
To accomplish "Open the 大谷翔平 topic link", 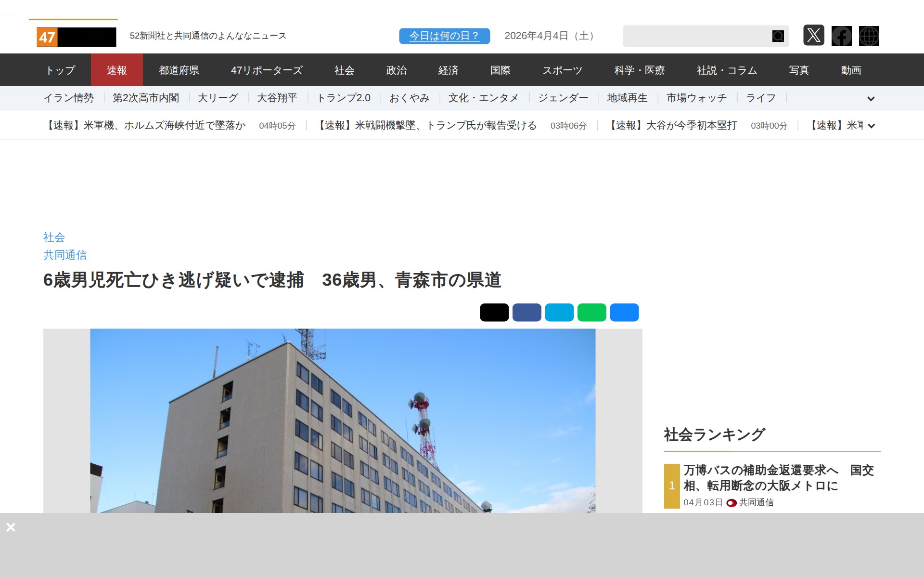I will pyautogui.click(x=277, y=98).
